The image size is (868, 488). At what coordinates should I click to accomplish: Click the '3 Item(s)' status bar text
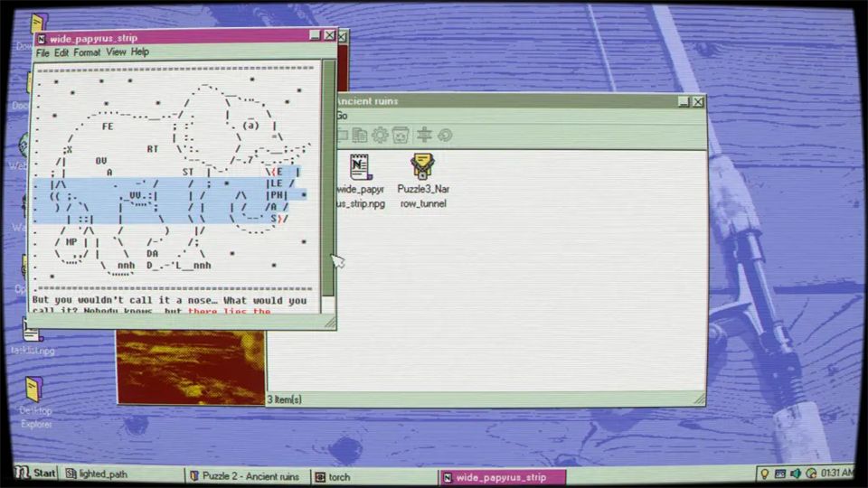pyautogui.click(x=285, y=399)
